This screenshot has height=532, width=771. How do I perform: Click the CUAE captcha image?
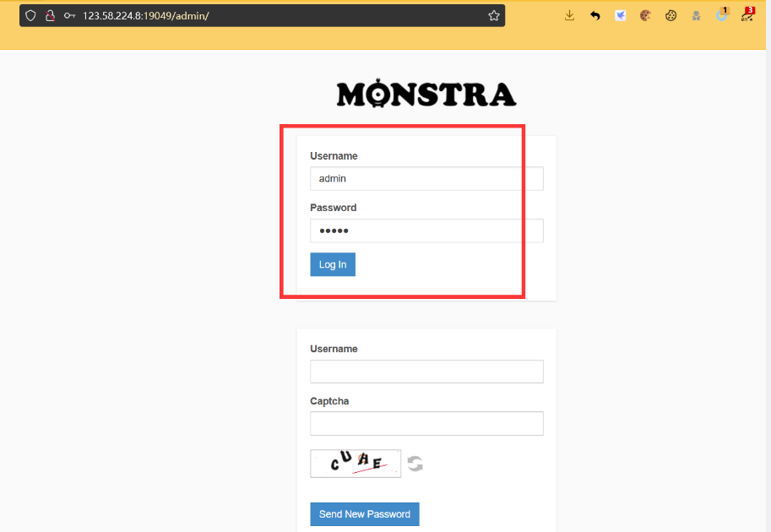coord(356,463)
